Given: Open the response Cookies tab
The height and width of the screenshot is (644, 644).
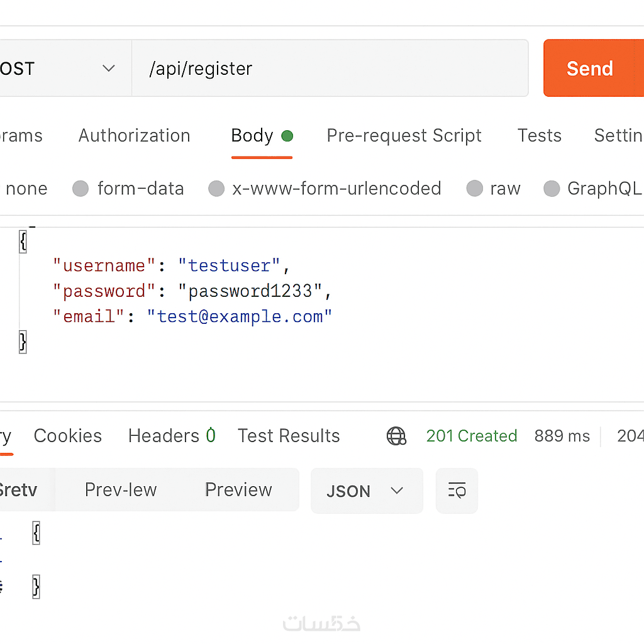Looking at the screenshot, I should [68, 436].
